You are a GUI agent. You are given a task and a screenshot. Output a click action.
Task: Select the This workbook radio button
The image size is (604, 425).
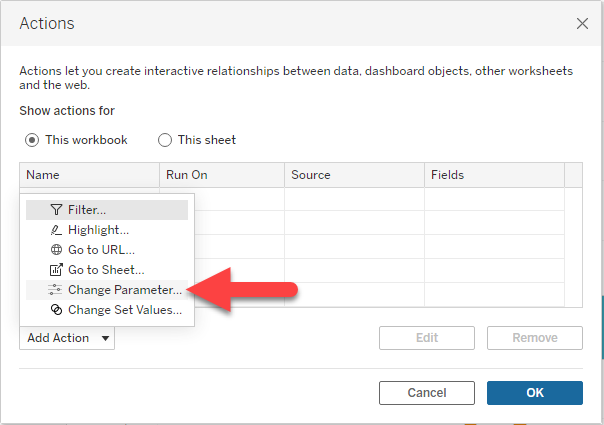click(x=32, y=140)
